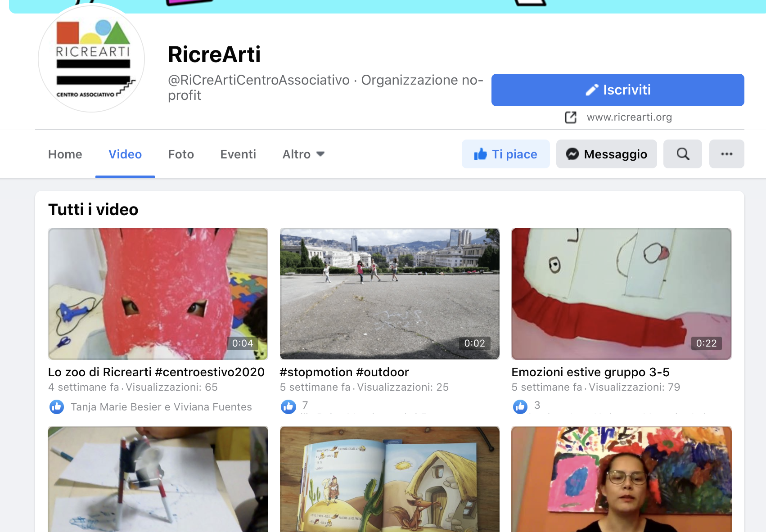Screen dimensions: 766x532
Task: Visit the www.ricrearti.org link
Action: coord(629,117)
